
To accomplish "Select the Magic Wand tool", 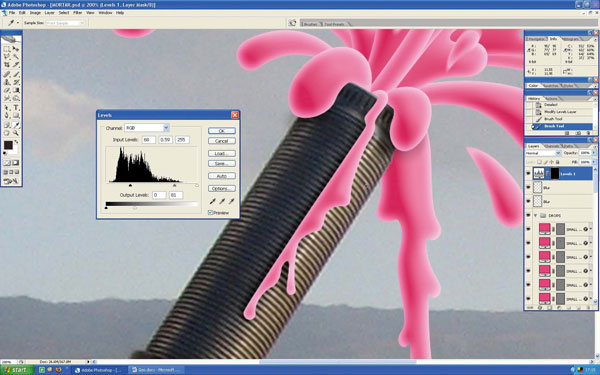I will tap(16, 57).
